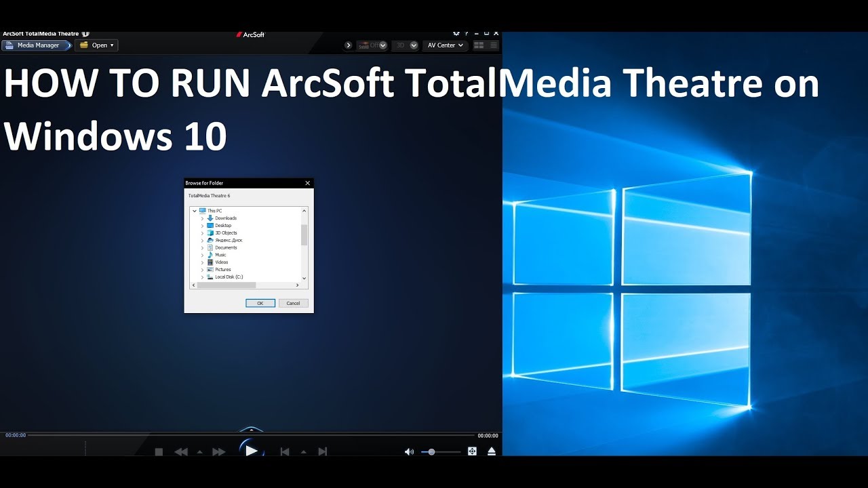The height and width of the screenshot is (488, 868).
Task: Expand the Videos folder node
Action: point(202,262)
